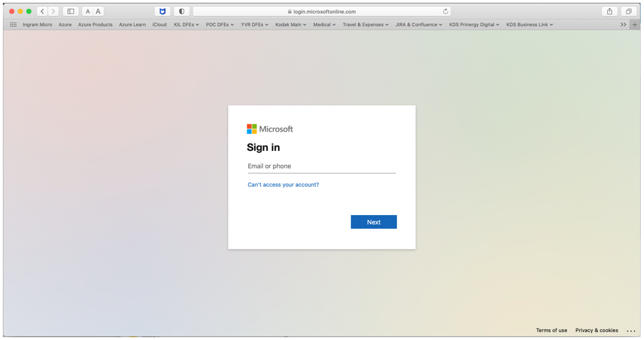
Task: Enter full screen with green button
Action: [x=29, y=11]
